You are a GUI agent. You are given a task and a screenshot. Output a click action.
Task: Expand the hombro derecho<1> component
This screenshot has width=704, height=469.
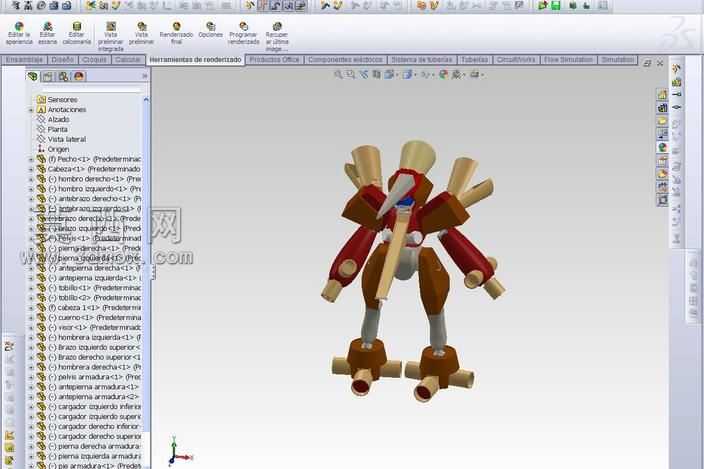click(31, 179)
